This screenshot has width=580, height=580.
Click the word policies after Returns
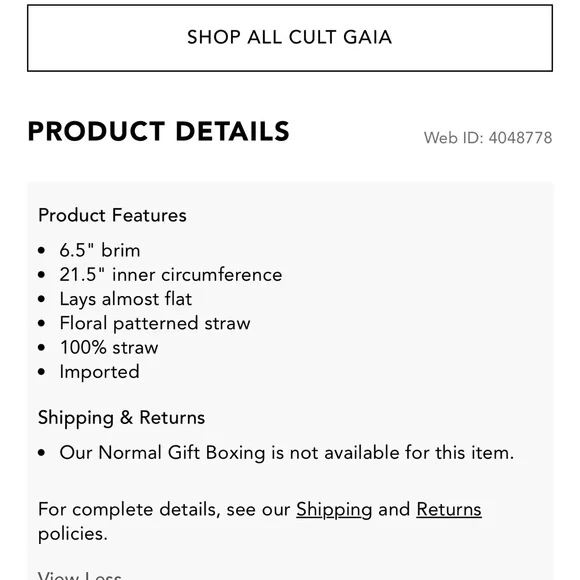click(72, 534)
